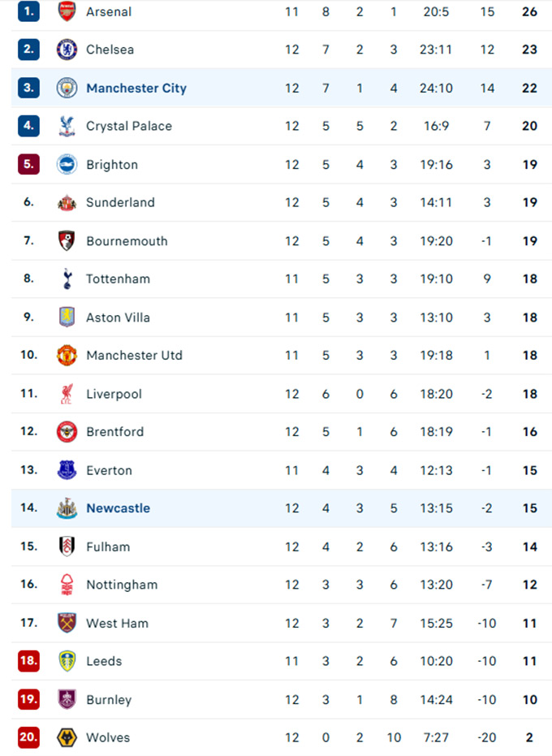Image resolution: width=552 pixels, height=756 pixels.
Task: Open the Everton team page link
Action: pos(109,470)
